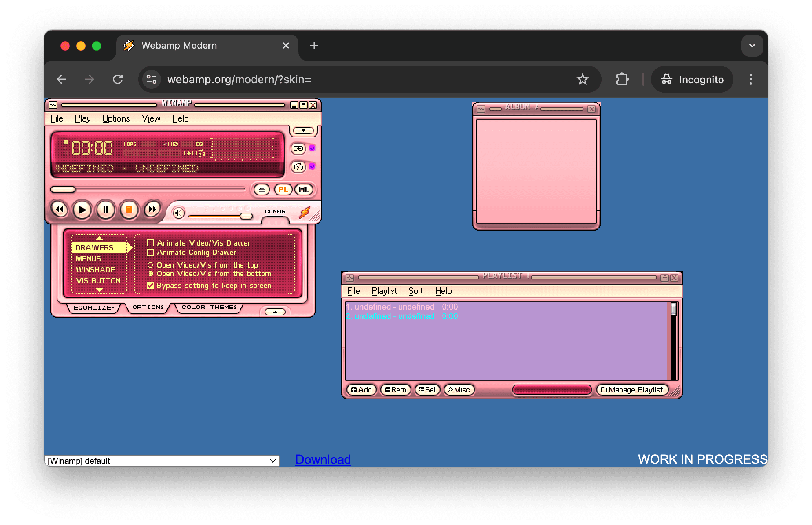Screen dimensions: 812x525
Task: Uncheck Bypass setting to keep in screen
Action: pos(150,285)
